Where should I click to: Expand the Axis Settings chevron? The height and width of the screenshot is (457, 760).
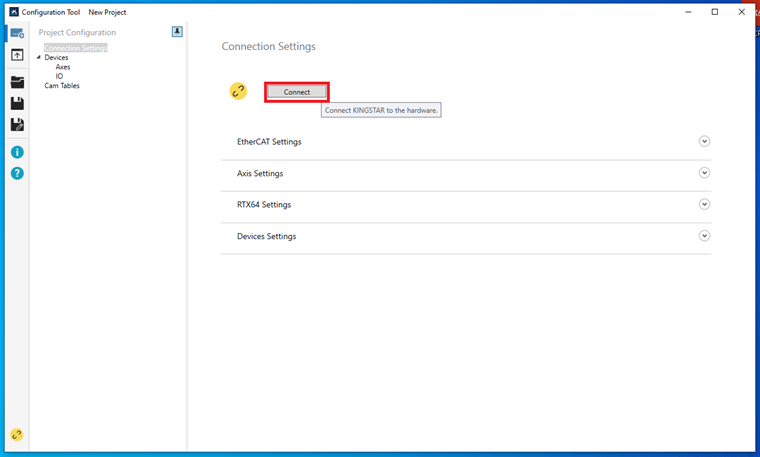pos(704,173)
